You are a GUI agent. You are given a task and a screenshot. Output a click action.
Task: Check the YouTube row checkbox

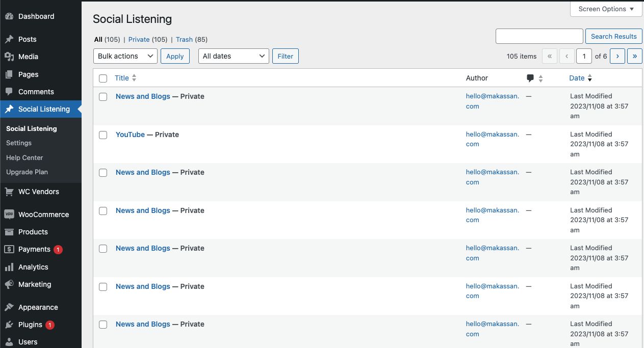pyautogui.click(x=103, y=135)
